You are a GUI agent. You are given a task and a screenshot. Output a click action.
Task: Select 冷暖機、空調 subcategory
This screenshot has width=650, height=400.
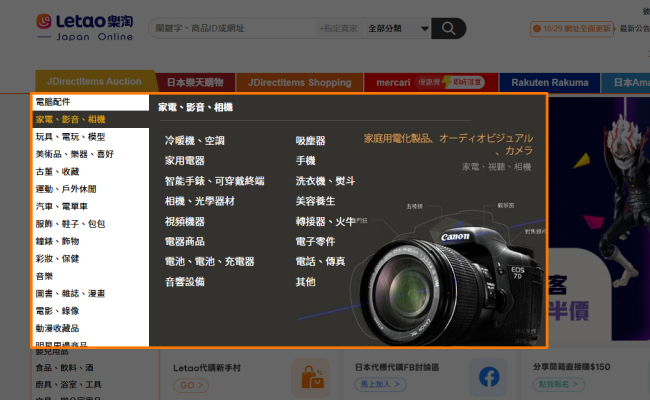pos(195,141)
